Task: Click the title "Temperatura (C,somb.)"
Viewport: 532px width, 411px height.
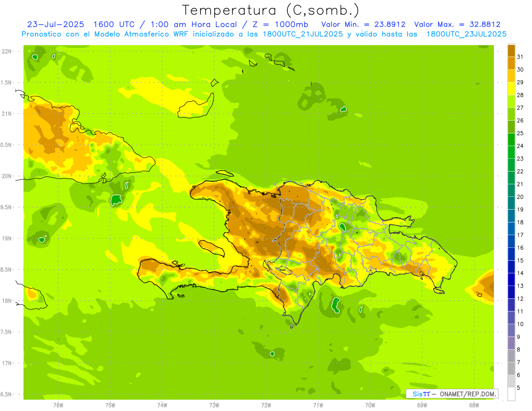Action: 270,10
